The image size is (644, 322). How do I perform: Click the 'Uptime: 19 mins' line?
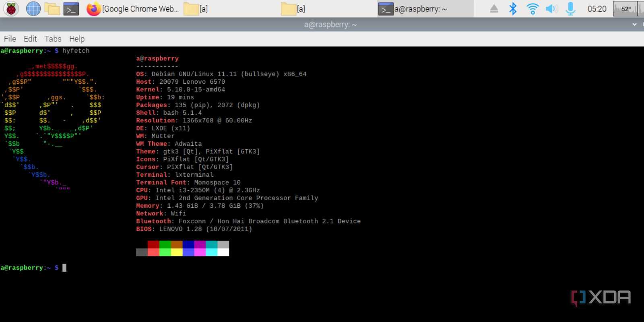pos(165,97)
